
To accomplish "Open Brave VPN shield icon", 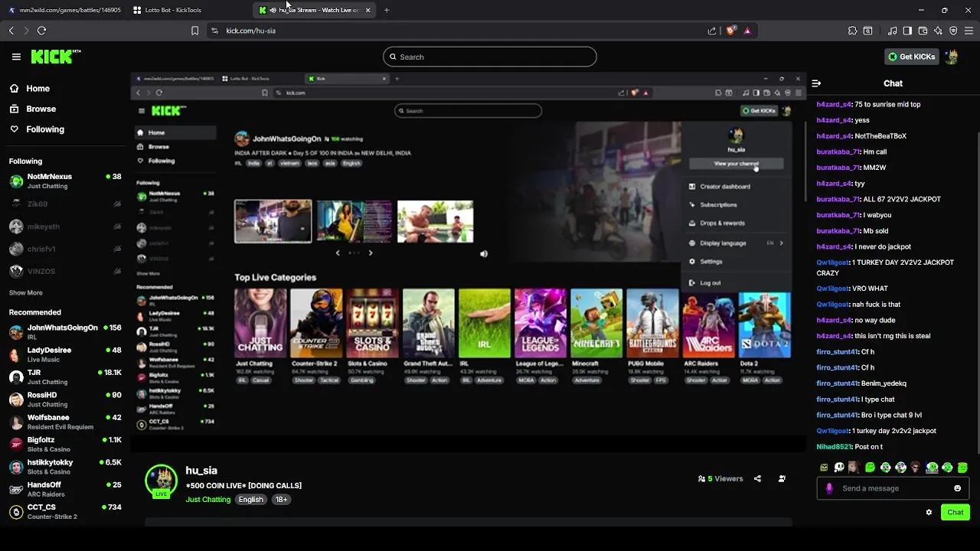I will coord(953,31).
